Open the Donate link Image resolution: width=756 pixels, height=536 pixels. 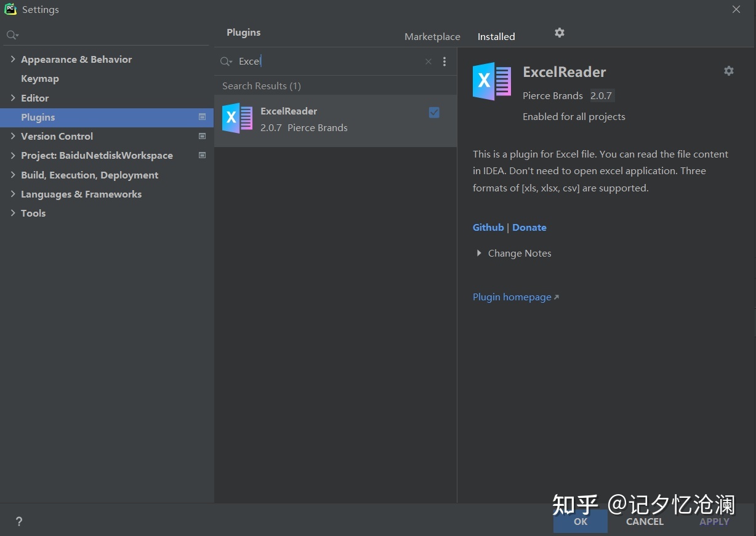[x=529, y=227]
